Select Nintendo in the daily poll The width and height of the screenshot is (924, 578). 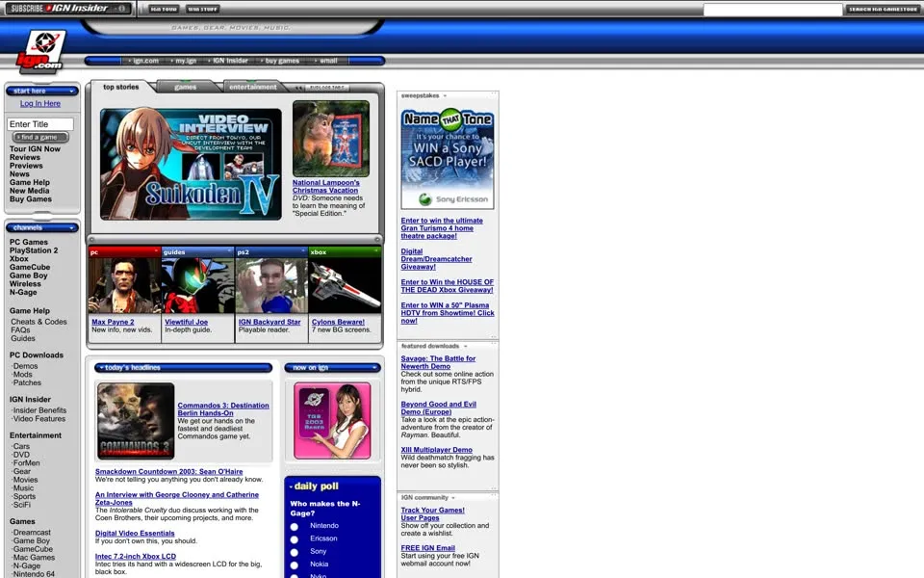(x=295, y=527)
